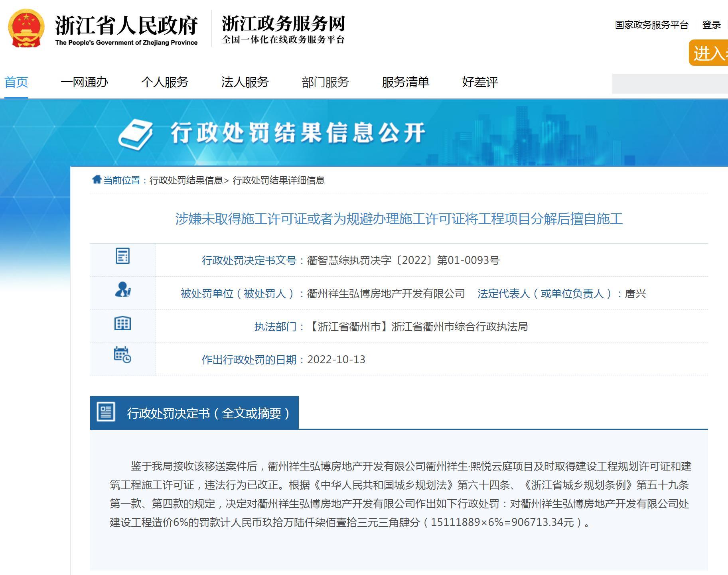Screen dimensions: 728x575
Task: Click the 登录 login link
Action: click(x=712, y=25)
